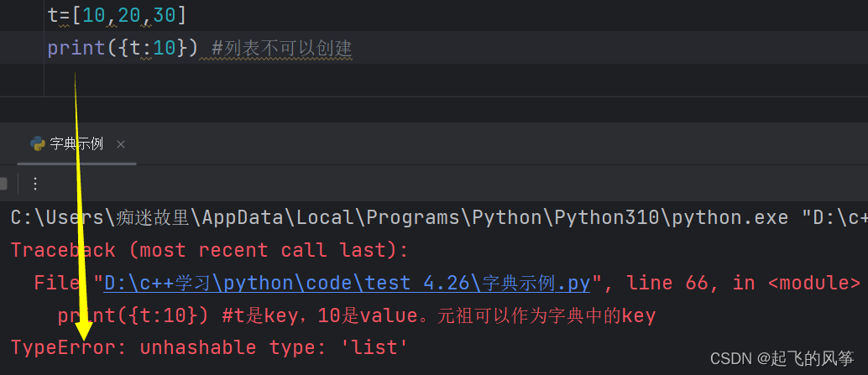Click the Python icon on 字典示例 tab
The image size is (868, 375).
(x=38, y=145)
